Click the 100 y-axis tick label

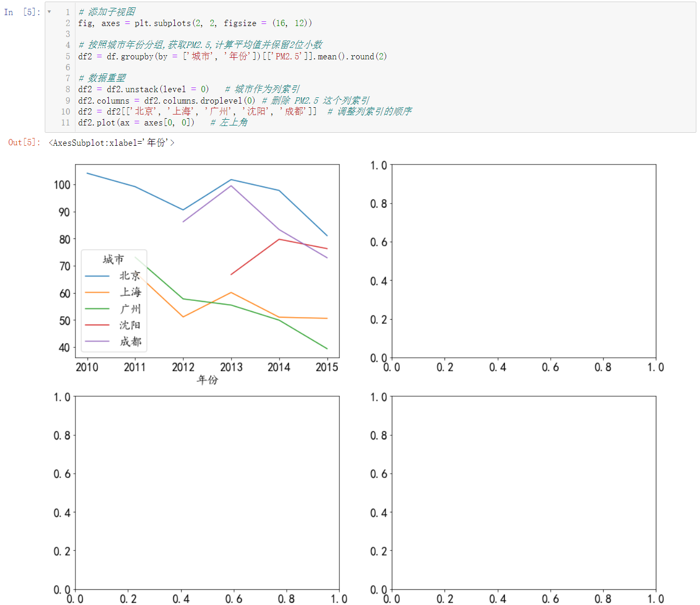point(62,185)
